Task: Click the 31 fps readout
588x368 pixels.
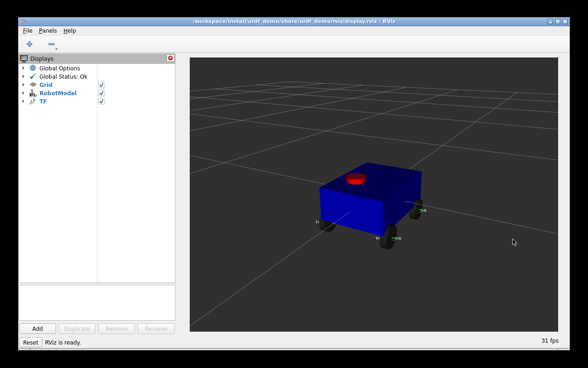Action: [550, 341]
